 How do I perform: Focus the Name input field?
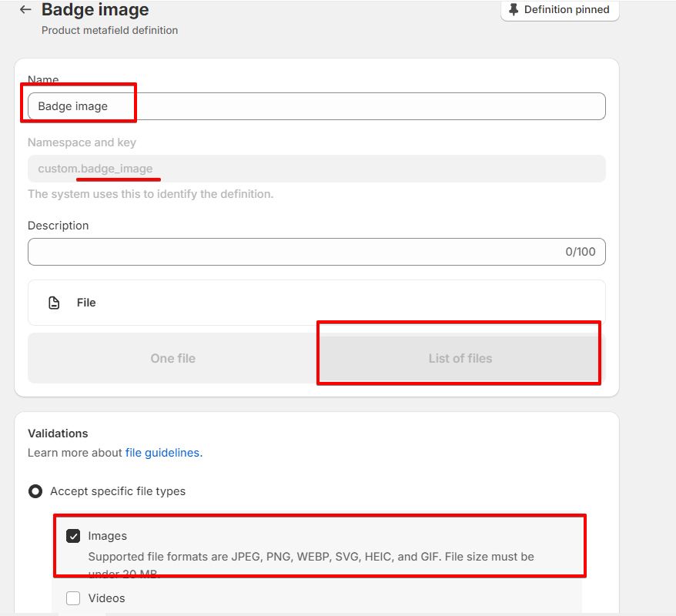316,106
